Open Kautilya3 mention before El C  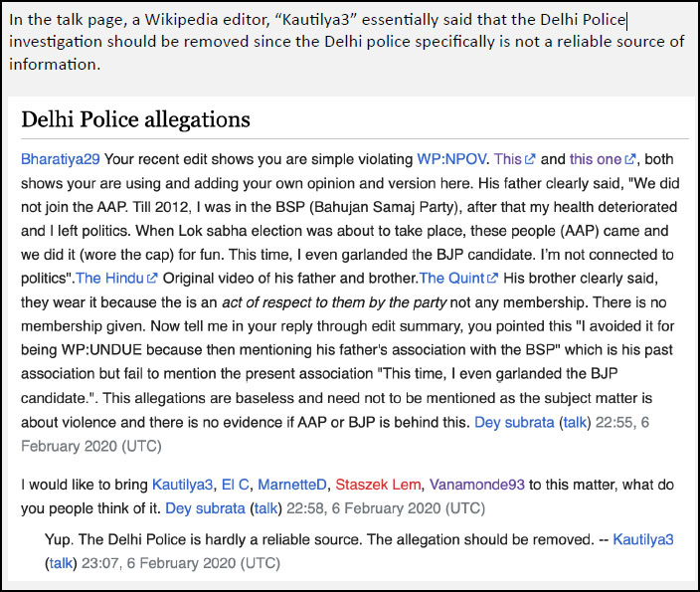pyautogui.click(x=183, y=485)
